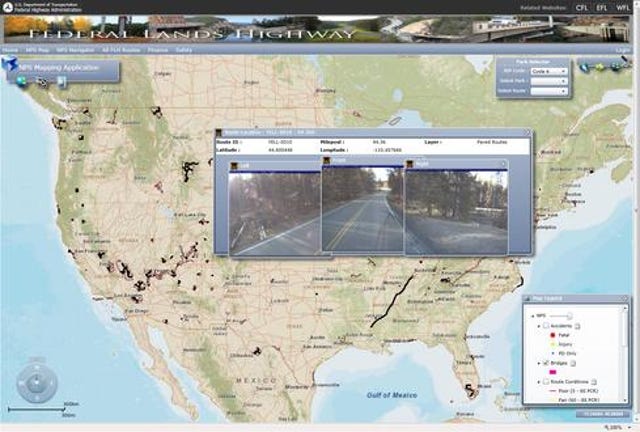Click the document icon next to Accidents layer
640x432 pixels.
[x=578, y=326]
